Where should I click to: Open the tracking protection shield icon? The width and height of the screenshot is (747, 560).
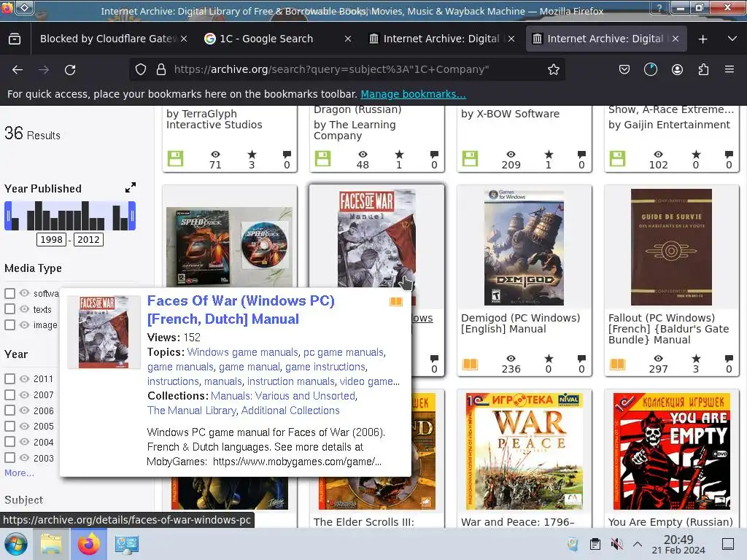tap(141, 69)
